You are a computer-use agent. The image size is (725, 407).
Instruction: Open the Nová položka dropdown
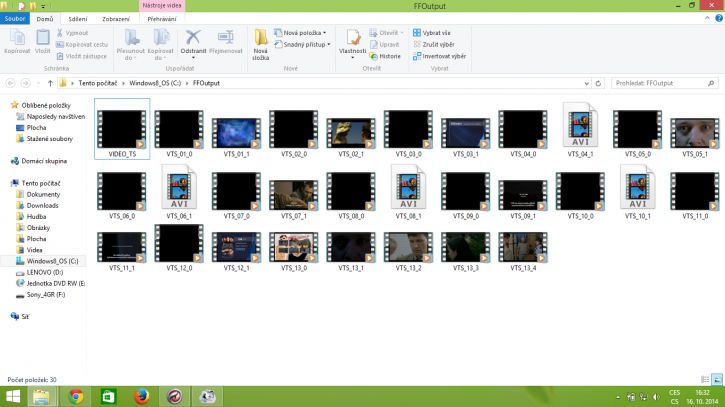point(300,33)
